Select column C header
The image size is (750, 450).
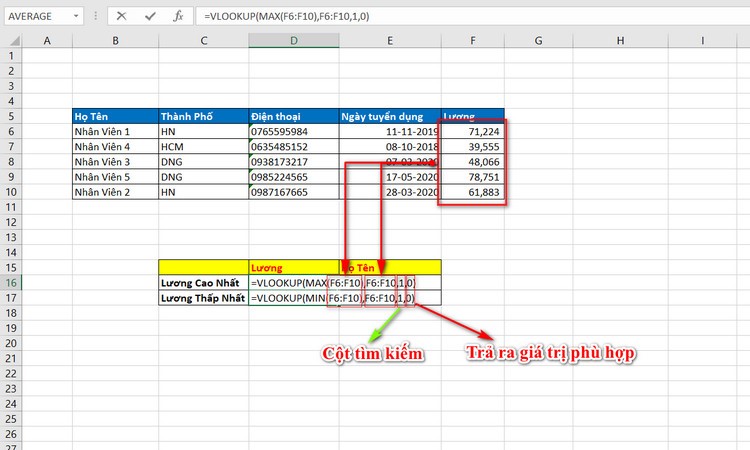pyautogui.click(x=204, y=41)
